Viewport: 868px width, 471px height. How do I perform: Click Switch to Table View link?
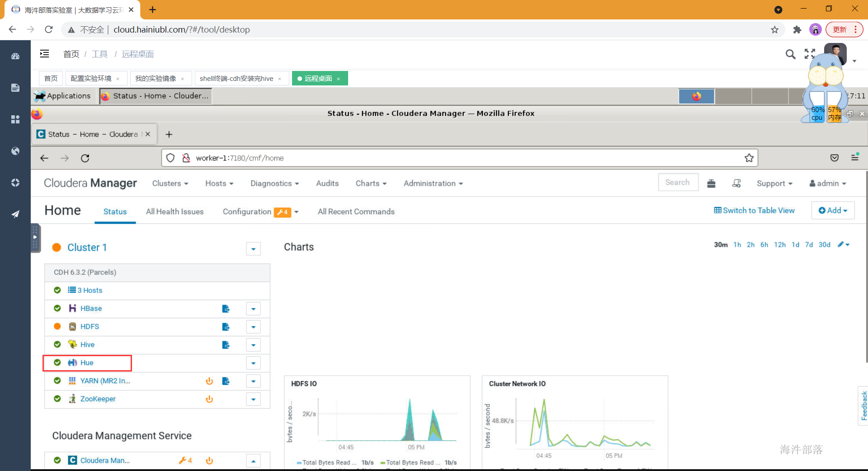754,210
